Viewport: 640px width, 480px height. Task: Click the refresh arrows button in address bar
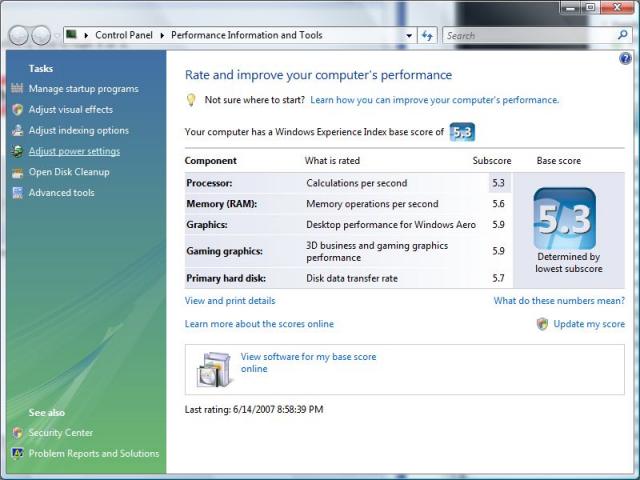click(427, 36)
